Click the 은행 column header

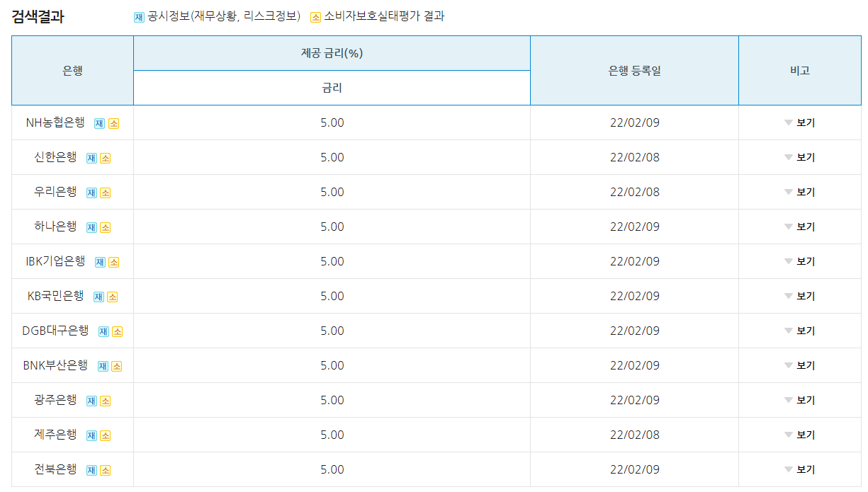click(72, 71)
